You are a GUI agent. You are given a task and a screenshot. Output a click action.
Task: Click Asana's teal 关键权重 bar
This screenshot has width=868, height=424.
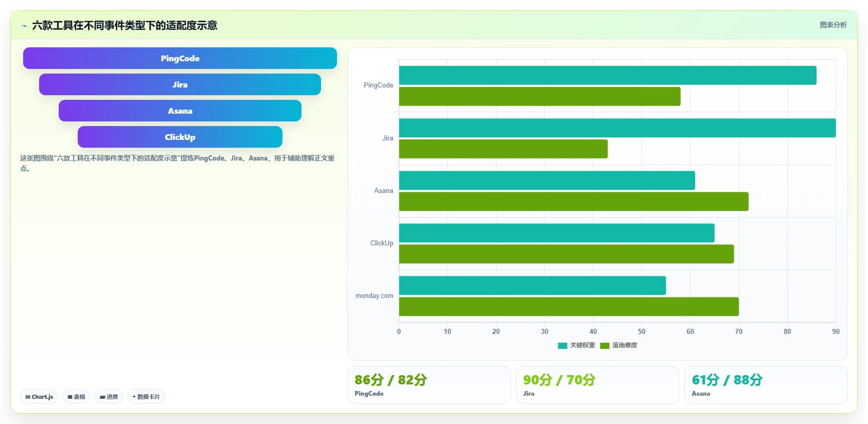(x=547, y=180)
